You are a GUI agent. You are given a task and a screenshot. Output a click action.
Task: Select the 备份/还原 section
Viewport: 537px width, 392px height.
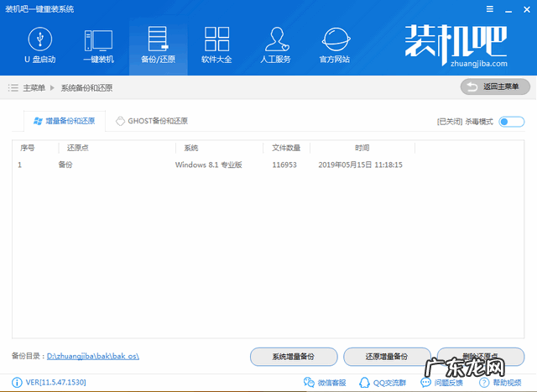point(159,45)
